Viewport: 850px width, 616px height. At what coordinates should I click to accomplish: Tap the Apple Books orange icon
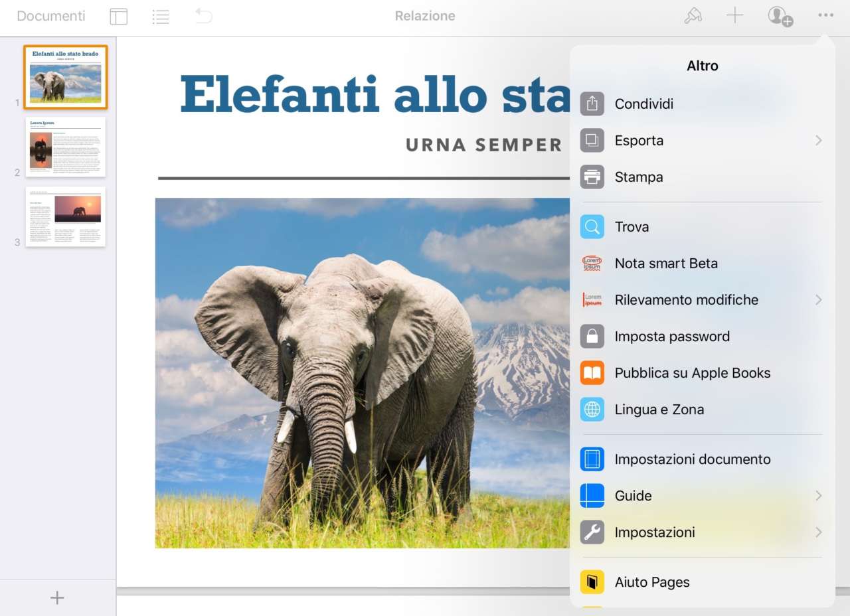coord(592,373)
